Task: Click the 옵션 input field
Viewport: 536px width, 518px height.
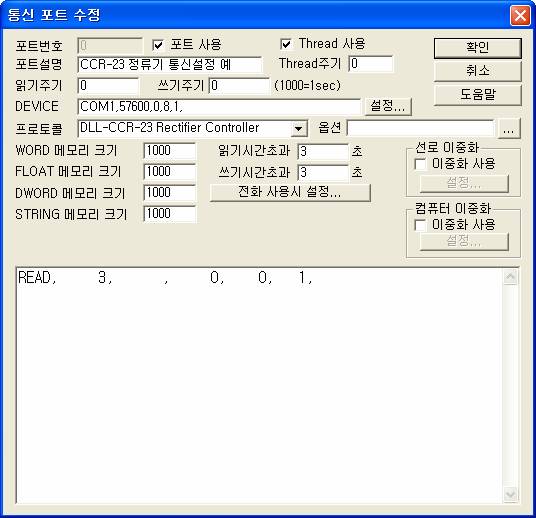Action: [420, 128]
